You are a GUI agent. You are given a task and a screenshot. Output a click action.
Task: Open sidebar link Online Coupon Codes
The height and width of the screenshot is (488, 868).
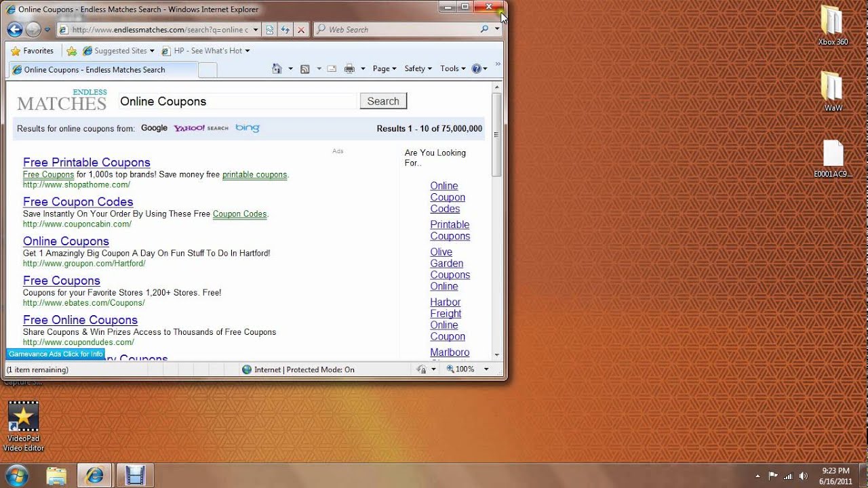pos(448,197)
